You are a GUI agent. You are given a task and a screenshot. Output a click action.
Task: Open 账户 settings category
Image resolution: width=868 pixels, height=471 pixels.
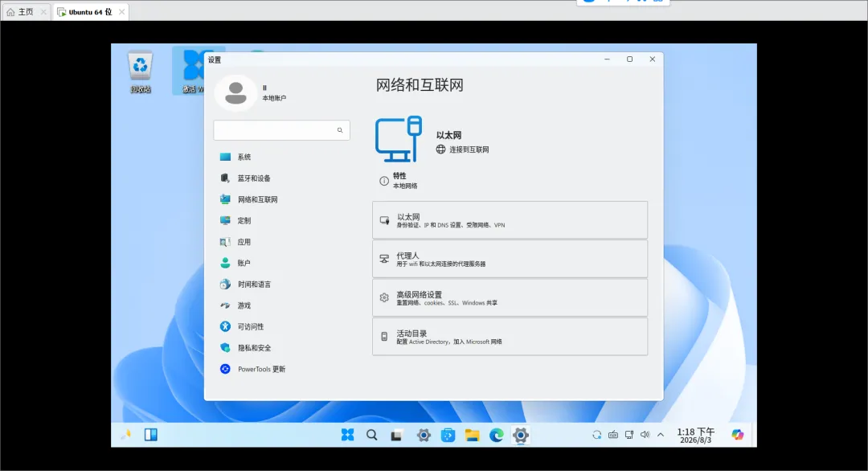235,263
